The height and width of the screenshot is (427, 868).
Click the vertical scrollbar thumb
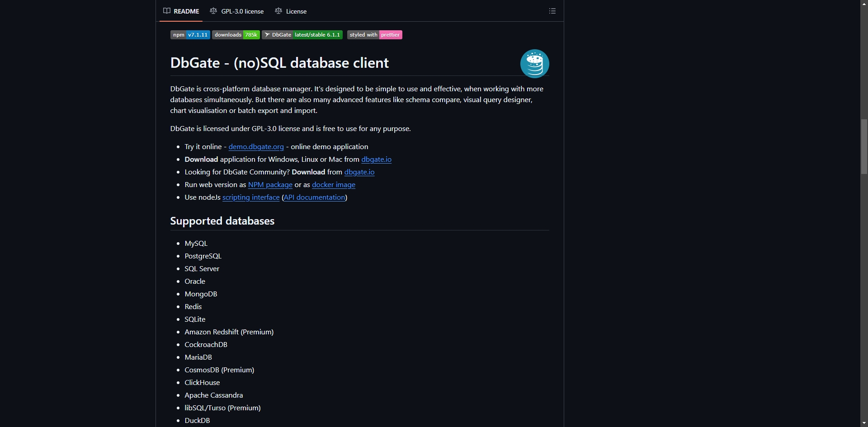(864, 146)
